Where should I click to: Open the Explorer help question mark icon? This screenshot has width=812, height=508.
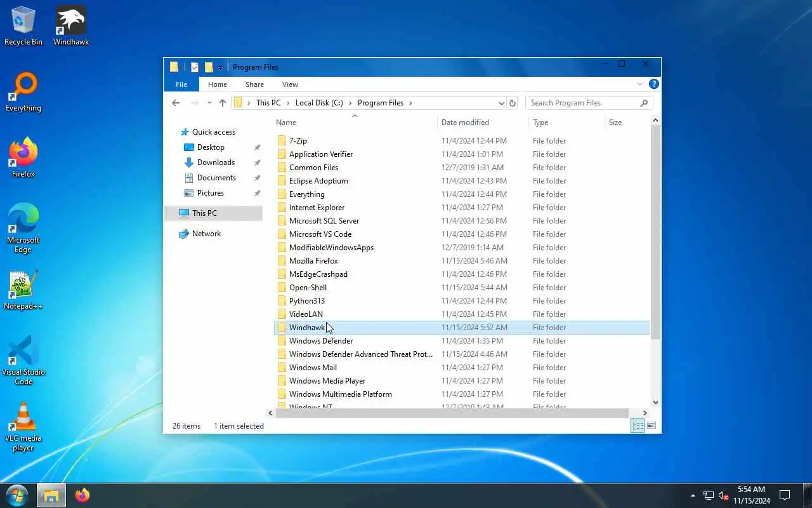click(654, 84)
